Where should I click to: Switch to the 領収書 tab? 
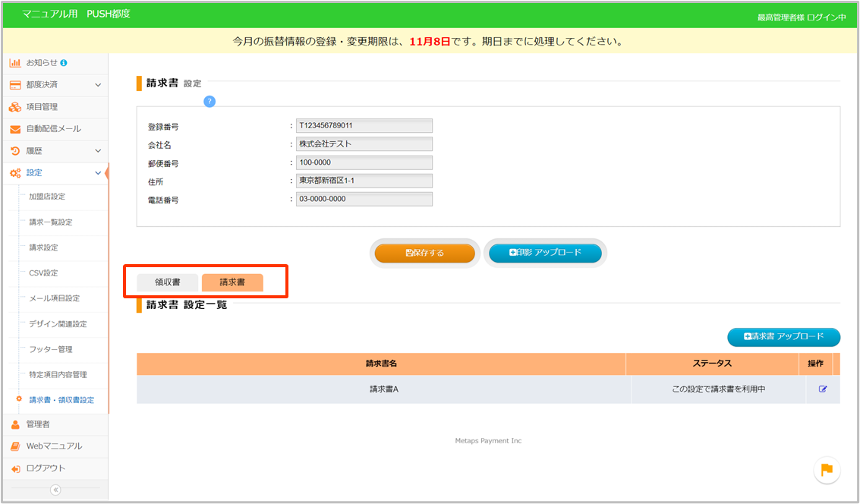[167, 282]
